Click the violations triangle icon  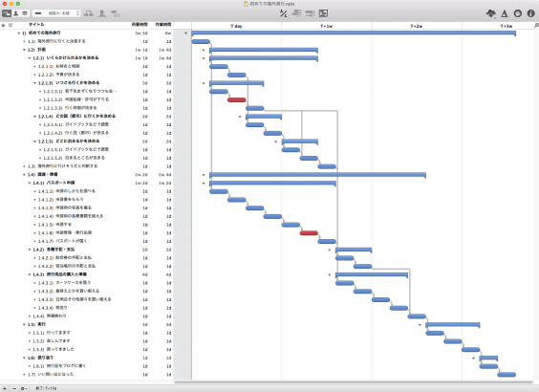(x=505, y=13)
